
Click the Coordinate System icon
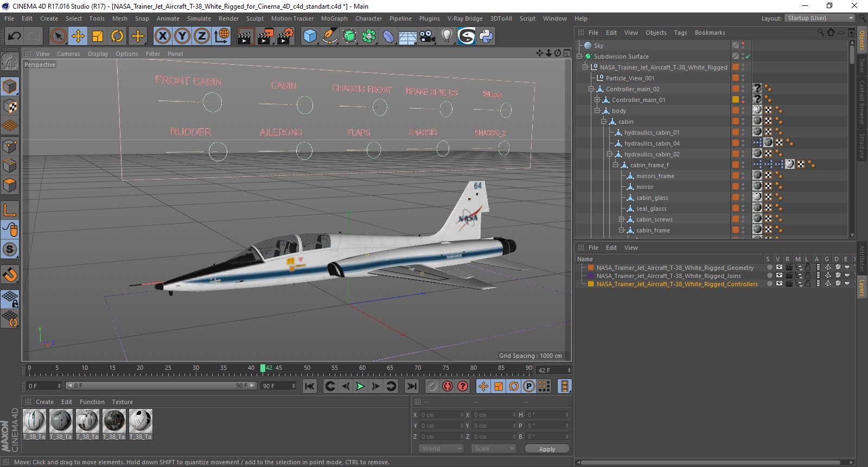tap(221, 36)
